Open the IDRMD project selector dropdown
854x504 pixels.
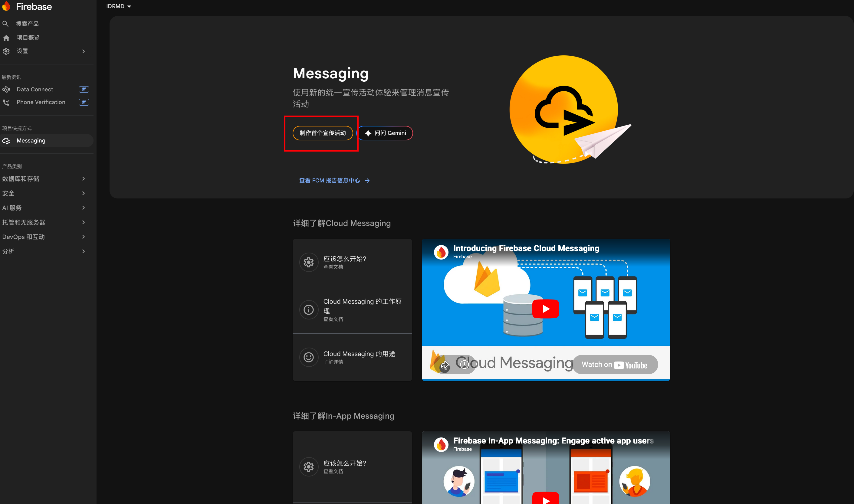click(119, 6)
